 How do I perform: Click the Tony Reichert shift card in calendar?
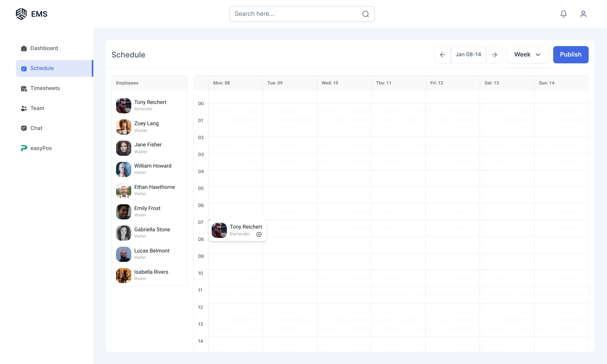pyautogui.click(x=237, y=230)
